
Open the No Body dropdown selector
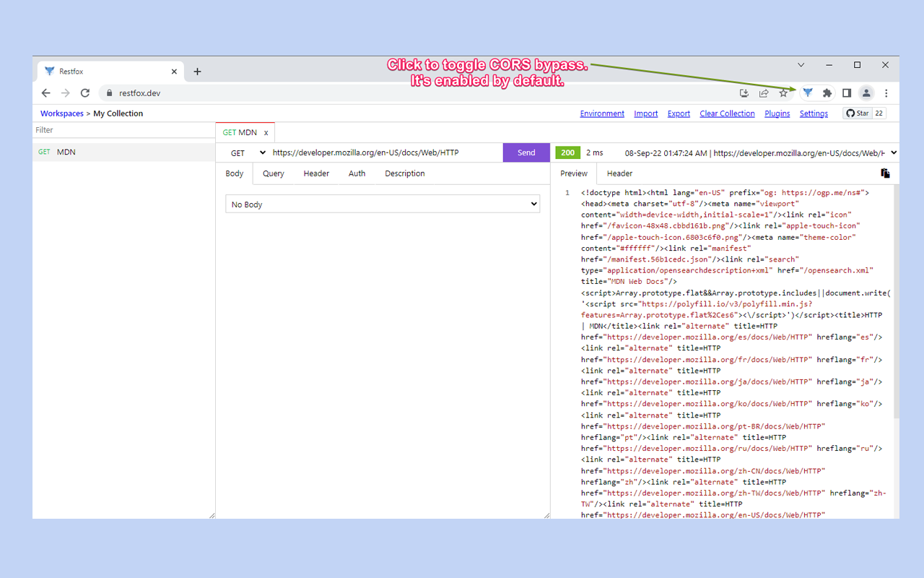(382, 204)
